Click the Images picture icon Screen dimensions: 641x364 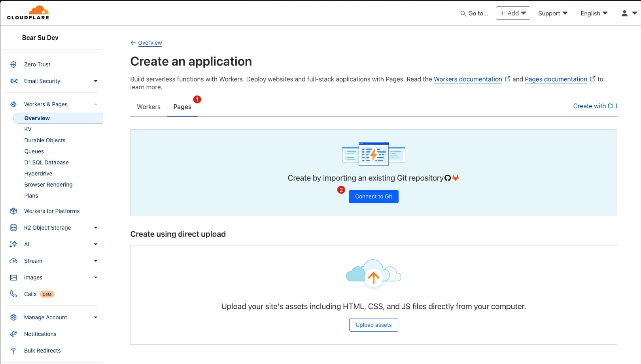tap(13, 277)
